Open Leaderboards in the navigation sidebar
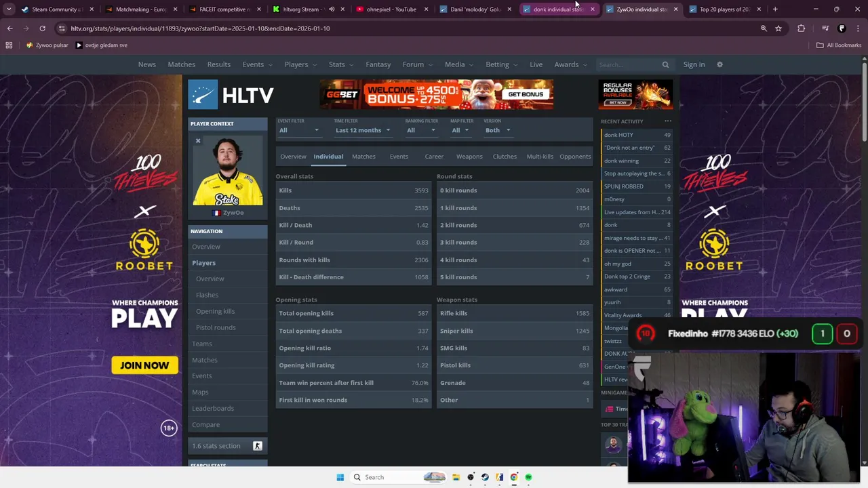The width and height of the screenshot is (868, 488). click(x=213, y=409)
